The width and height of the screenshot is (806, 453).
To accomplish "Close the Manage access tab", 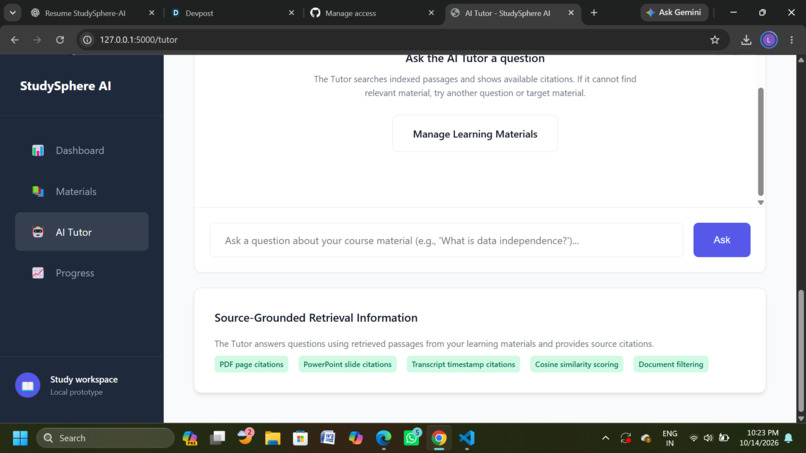I will 431,13.
